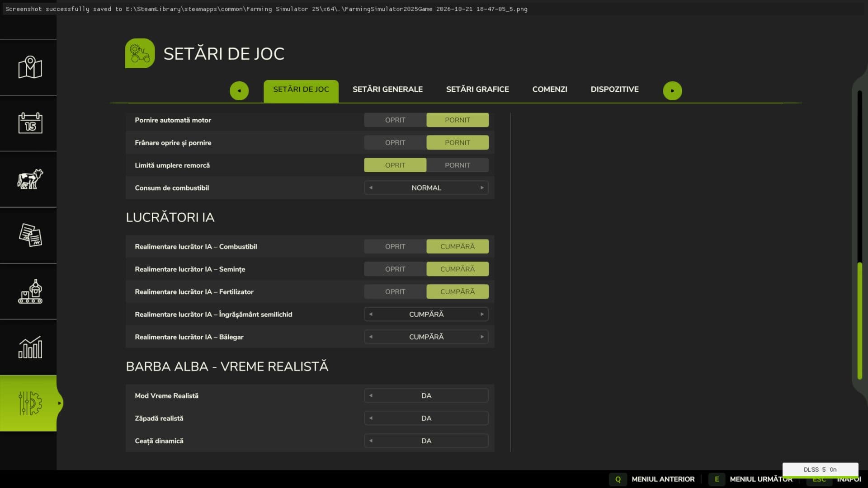Open the contracts documents icon in sidebar

tap(30, 235)
